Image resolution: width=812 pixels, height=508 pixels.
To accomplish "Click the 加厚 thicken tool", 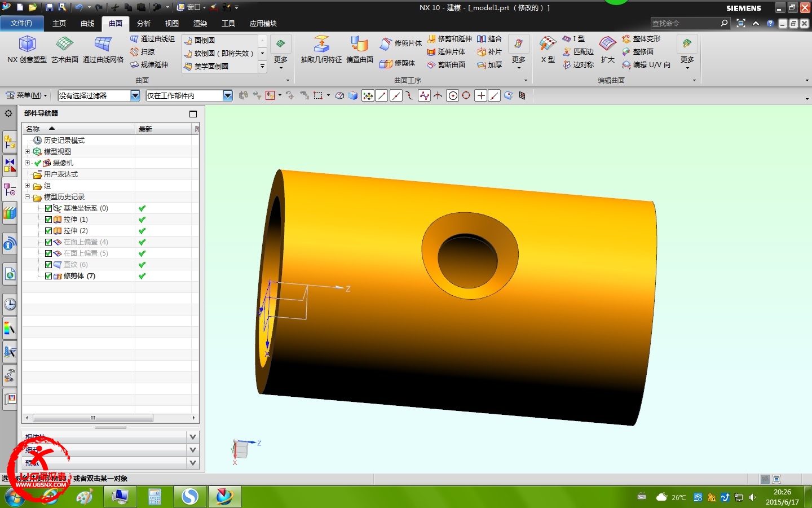I will coord(489,65).
